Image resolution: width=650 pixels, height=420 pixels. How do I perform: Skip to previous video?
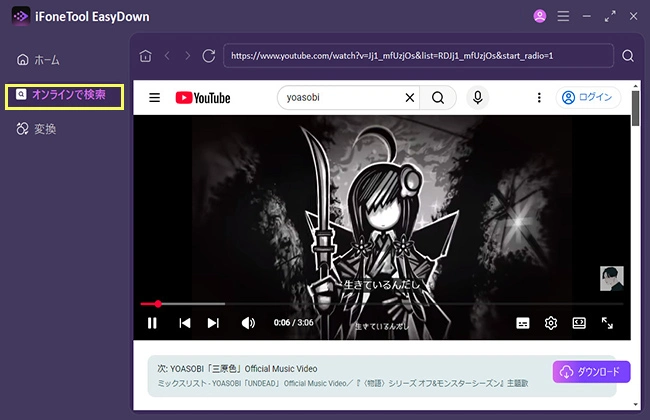184,323
